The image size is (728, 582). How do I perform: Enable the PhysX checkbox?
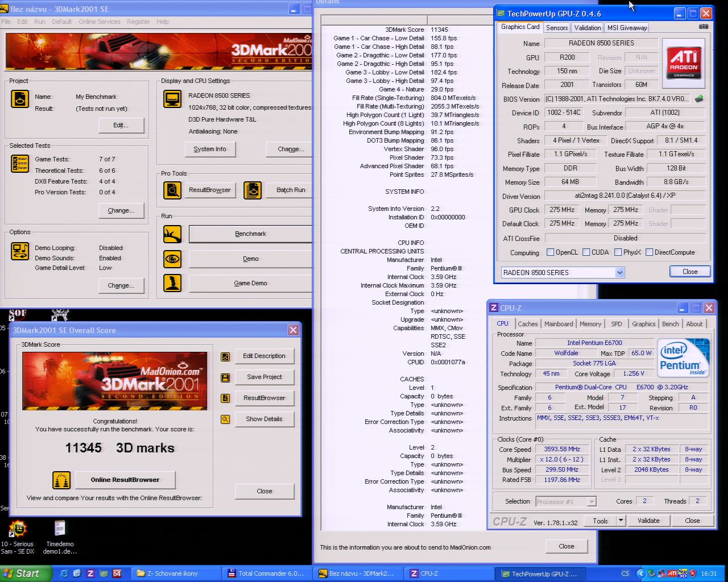[x=618, y=252]
